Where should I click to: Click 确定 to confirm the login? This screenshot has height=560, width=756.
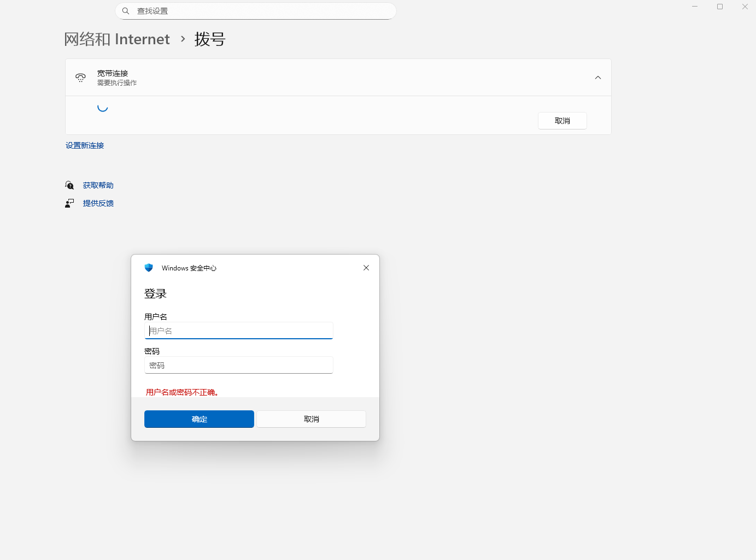point(199,418)
